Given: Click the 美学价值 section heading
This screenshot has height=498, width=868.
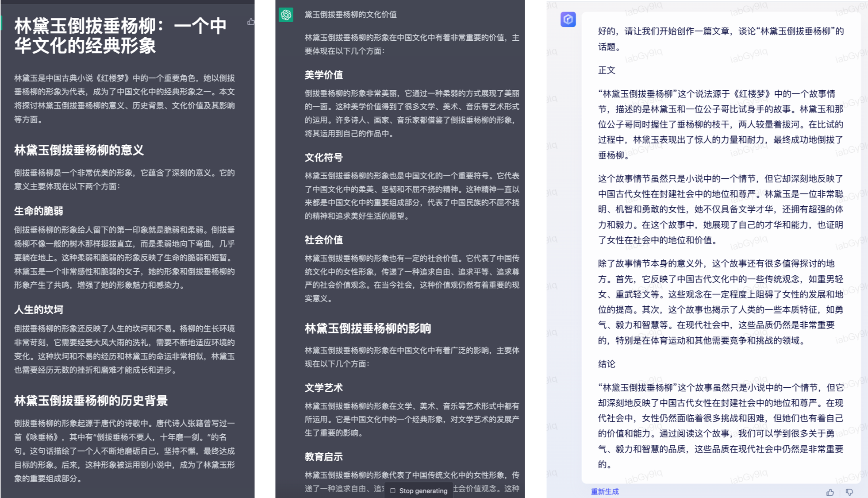Looking at the screenshot, I should (x=323, y=75).
